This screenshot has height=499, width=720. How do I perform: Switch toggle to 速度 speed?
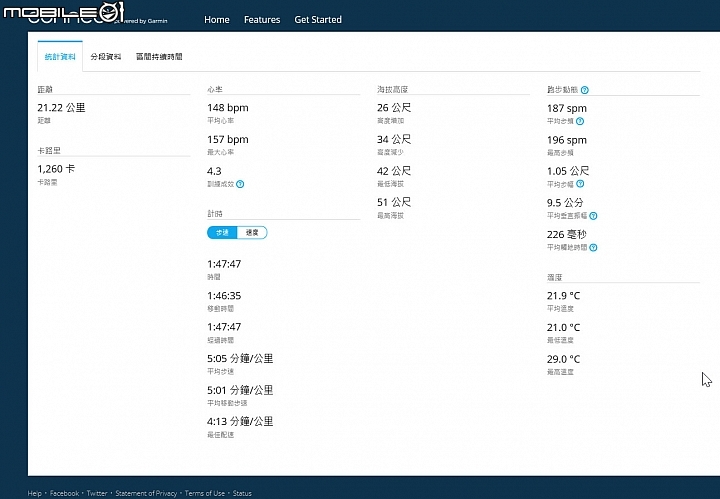pos(252,233)
